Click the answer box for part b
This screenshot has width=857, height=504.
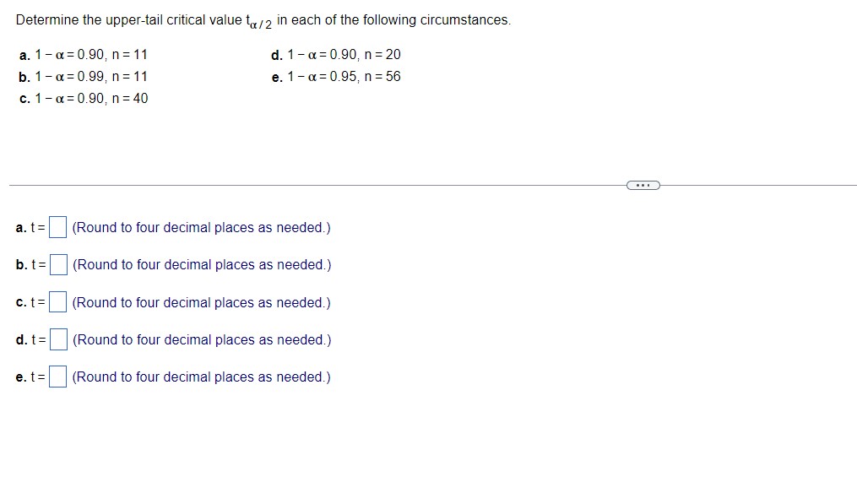57,264
